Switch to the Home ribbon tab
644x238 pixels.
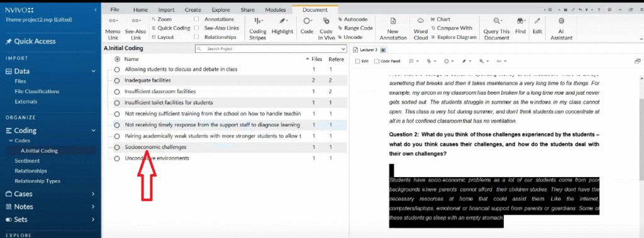click(140, 10)
